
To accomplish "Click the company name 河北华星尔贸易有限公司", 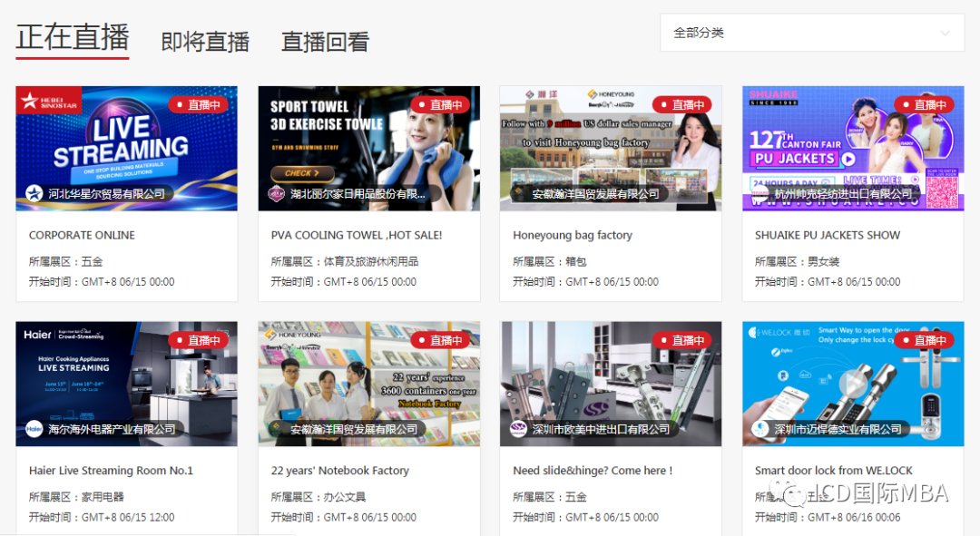I will pyautogui.click(x=107, y=194).
